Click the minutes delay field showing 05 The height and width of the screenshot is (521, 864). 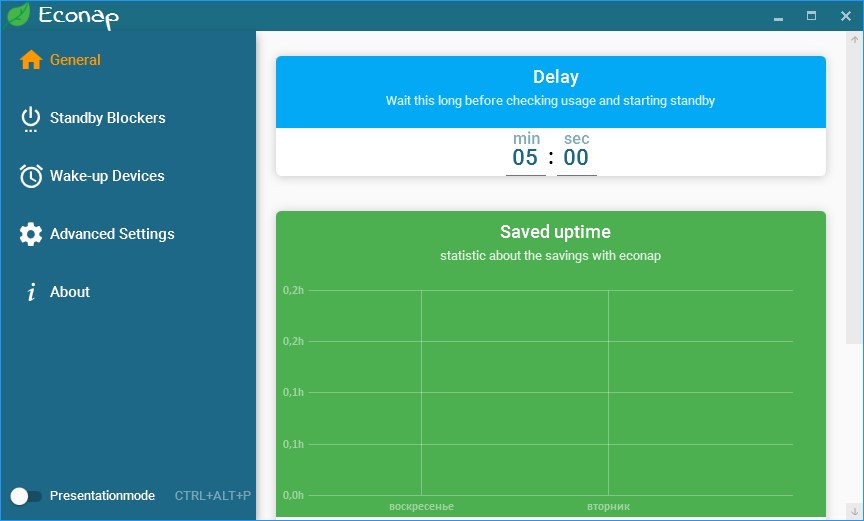[525, 158]
